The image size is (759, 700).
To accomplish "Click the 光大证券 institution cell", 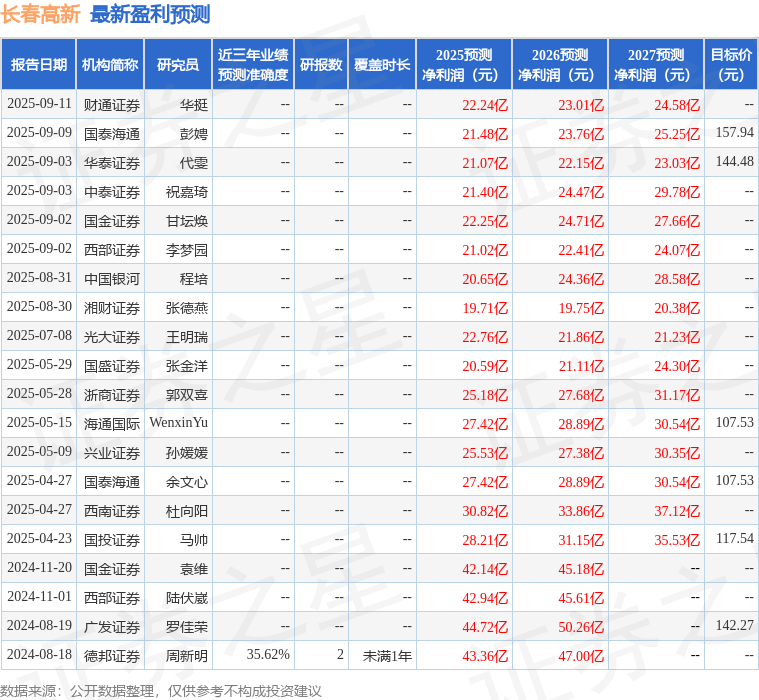I will [112, 337].
